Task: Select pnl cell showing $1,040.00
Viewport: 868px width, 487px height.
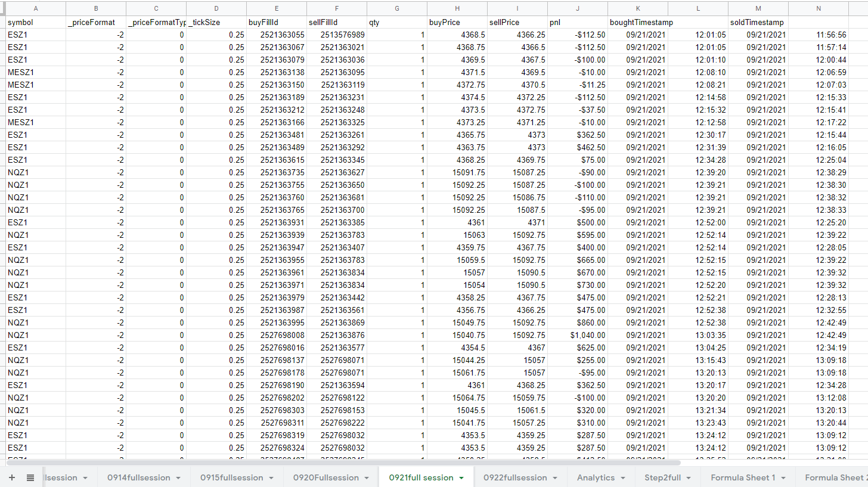Action: coord(578,335)
